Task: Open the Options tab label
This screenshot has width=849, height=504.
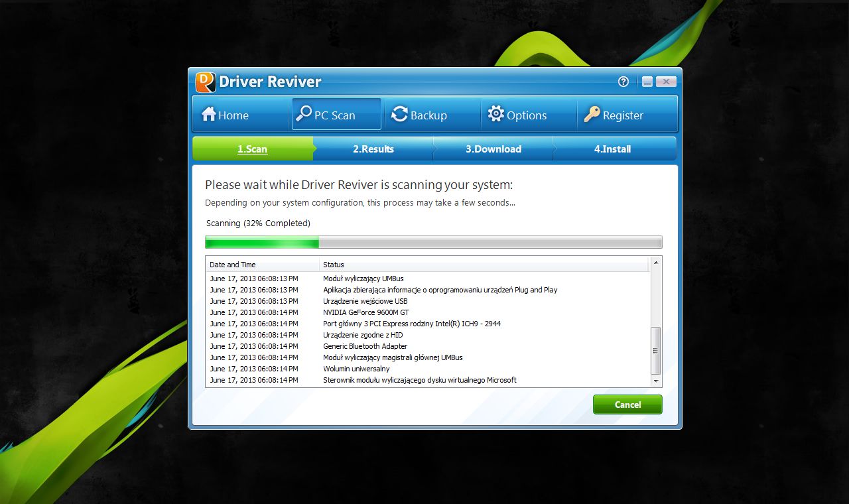Action: pos(527,115)
